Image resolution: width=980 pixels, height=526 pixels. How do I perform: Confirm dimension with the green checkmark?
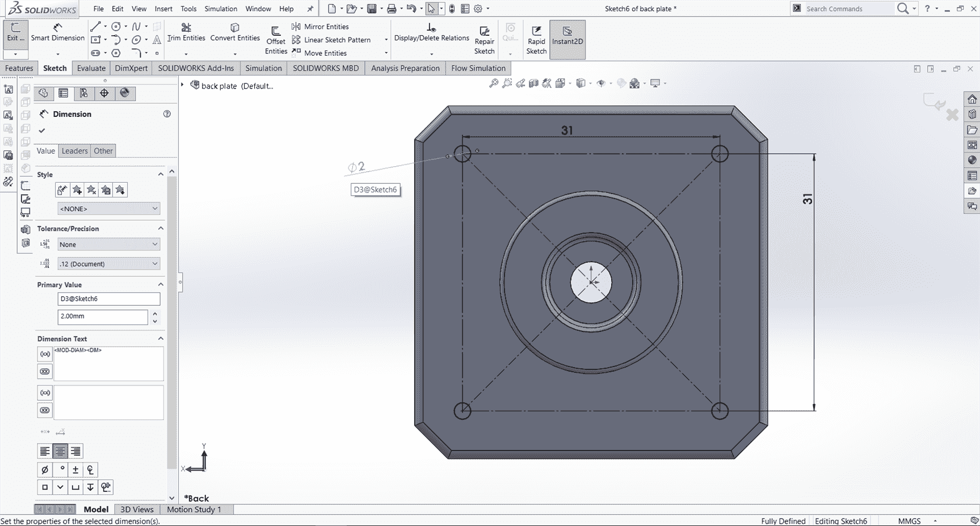point(42,131)
